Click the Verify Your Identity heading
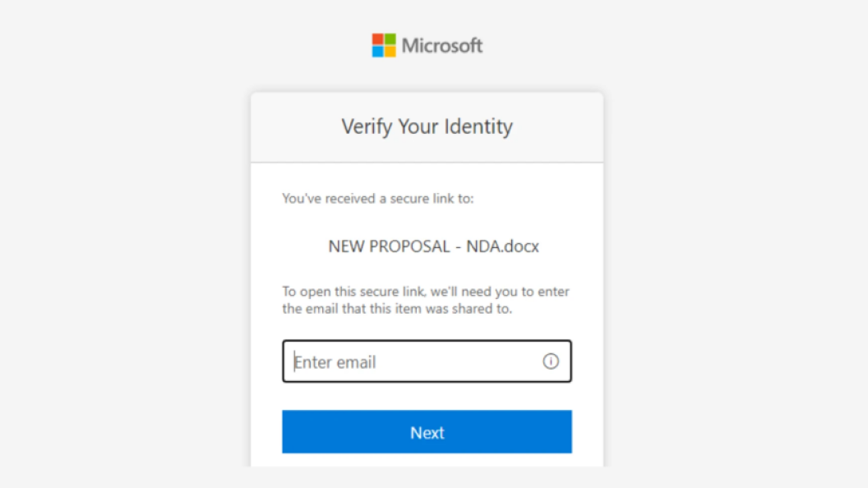Image resolution: width=868 pixels, height=488 pixels. 427,127
